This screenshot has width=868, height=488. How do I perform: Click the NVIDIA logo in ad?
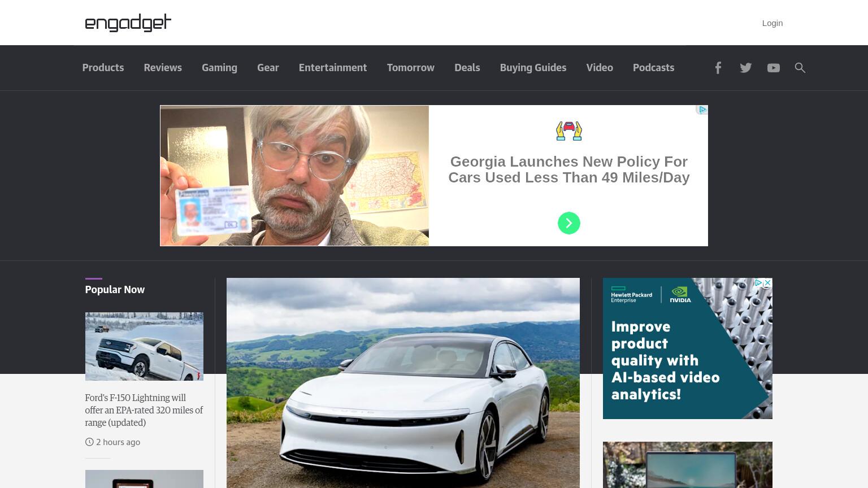click(680, 295)
